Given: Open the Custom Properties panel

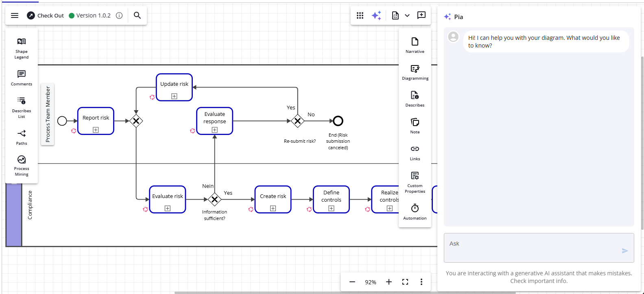Looking at the screenshot, I should [x=415, y=181].
